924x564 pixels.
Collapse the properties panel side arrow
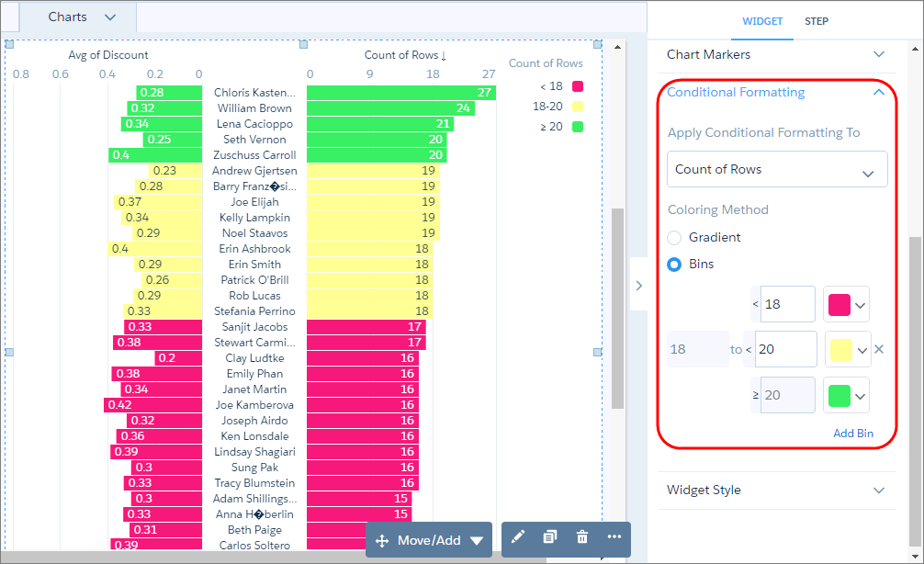click(637, 286)
